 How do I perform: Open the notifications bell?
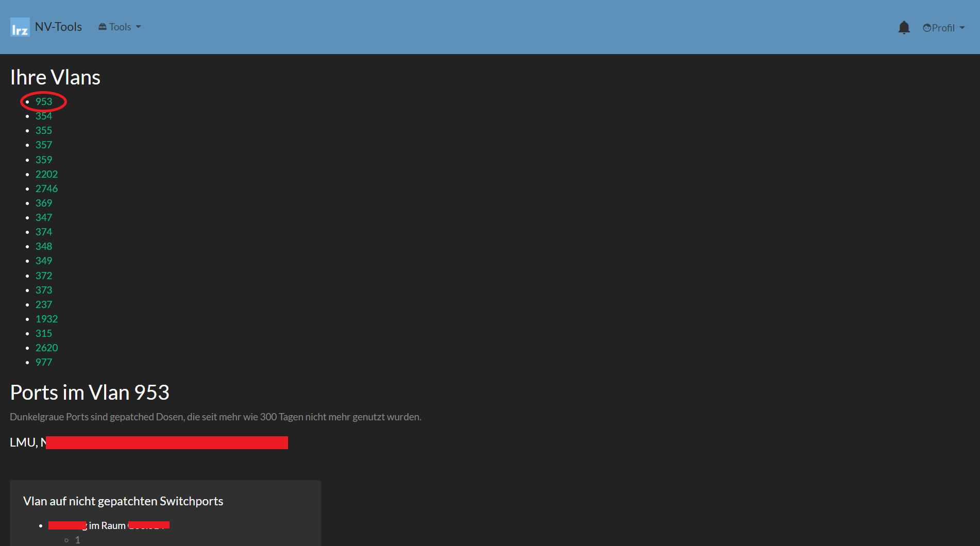pyautogui.click(x=904, y=27)
